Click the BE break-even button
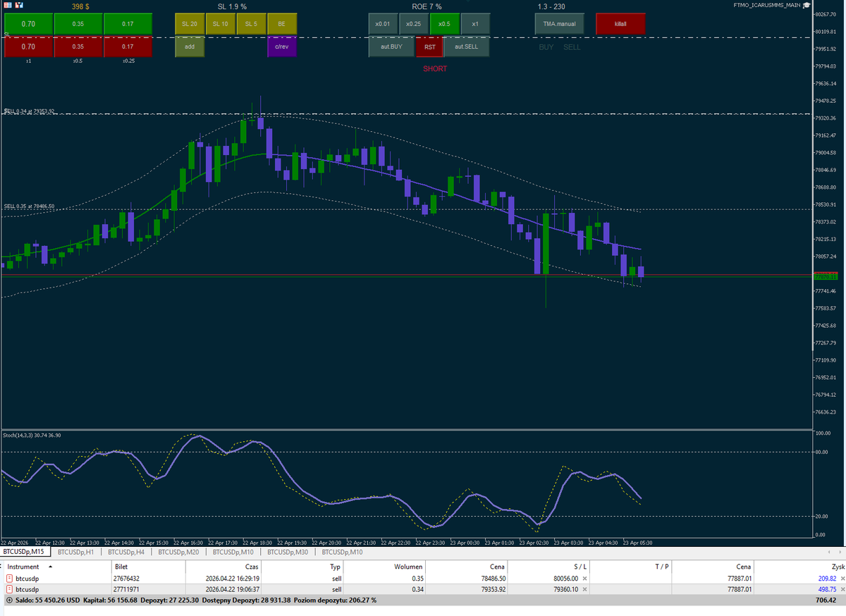Screen dimensions: 846x616 pyautogui.click(x=281, y=23)
